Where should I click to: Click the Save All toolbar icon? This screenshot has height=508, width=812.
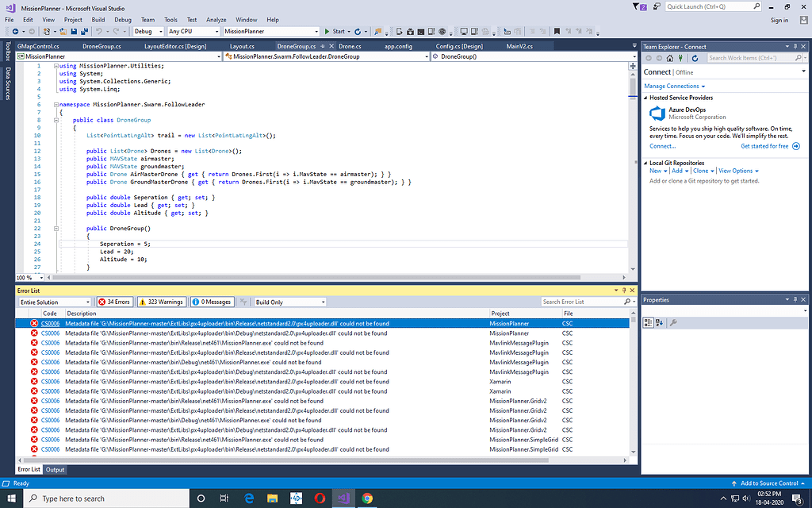84,31
